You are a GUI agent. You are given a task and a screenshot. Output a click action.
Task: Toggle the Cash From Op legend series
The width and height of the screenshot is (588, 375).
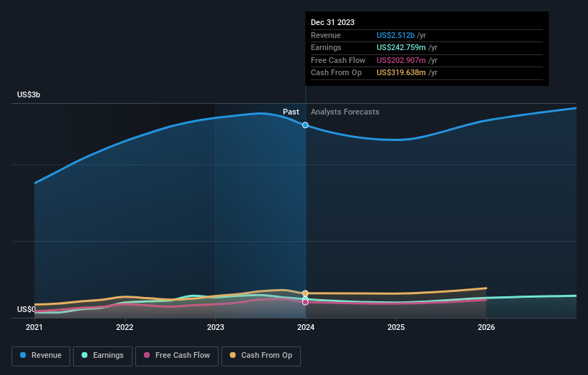261,356
